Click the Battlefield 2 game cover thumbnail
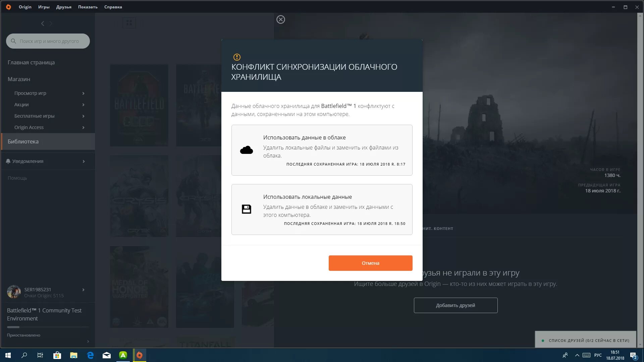 click(139, 105)
